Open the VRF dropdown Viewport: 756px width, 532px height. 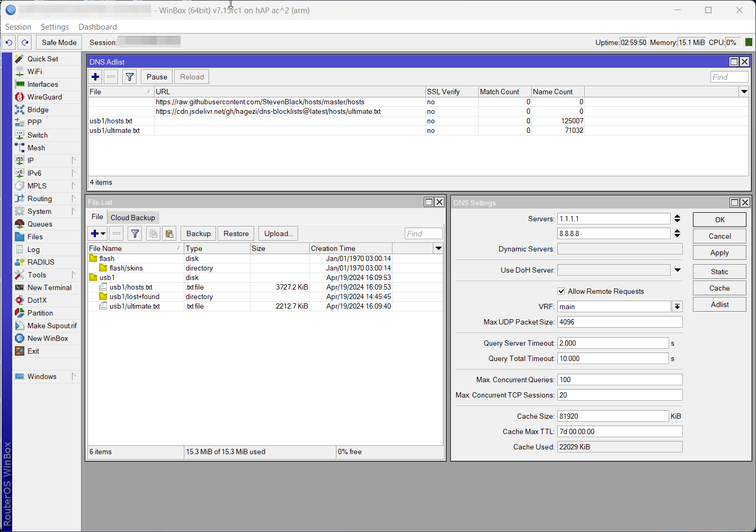(677, 306)
